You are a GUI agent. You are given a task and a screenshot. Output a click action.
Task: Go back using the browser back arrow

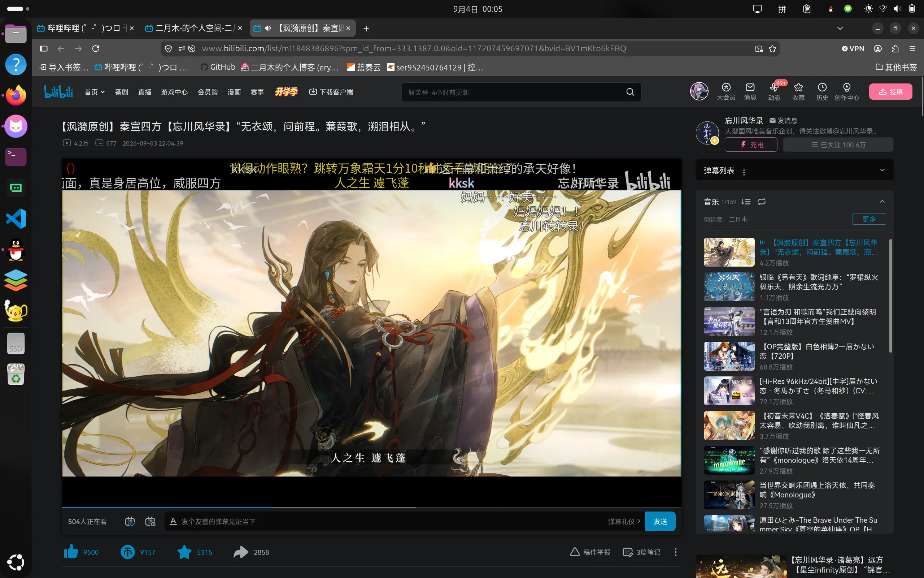point(61,48)
